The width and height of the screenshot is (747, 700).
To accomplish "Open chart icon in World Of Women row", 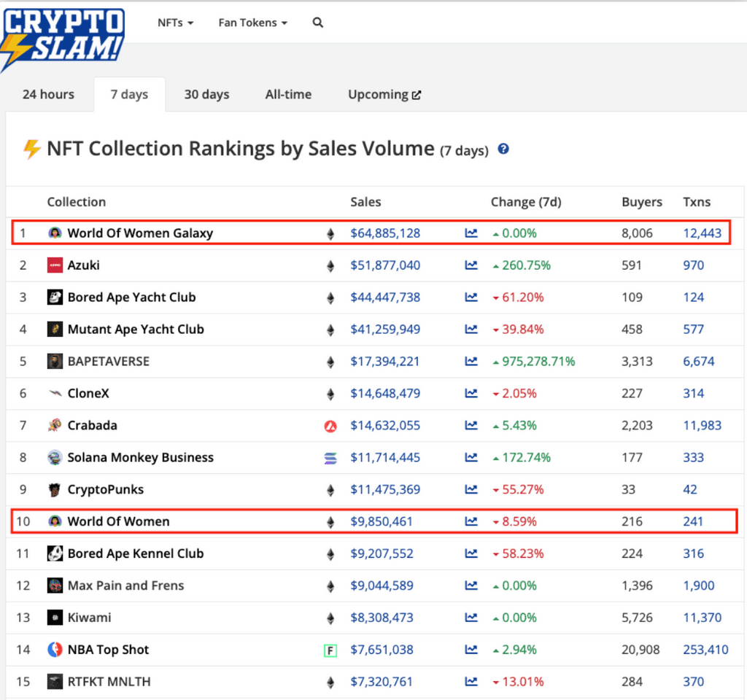I will point(471,521).
